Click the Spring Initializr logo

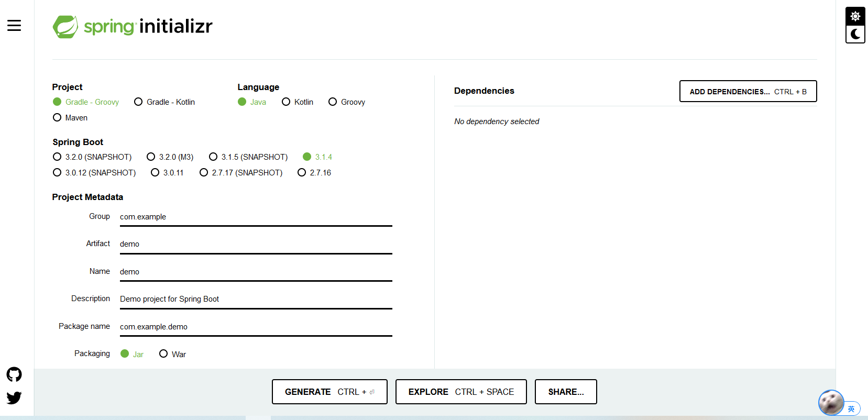[x=133, y=26]
